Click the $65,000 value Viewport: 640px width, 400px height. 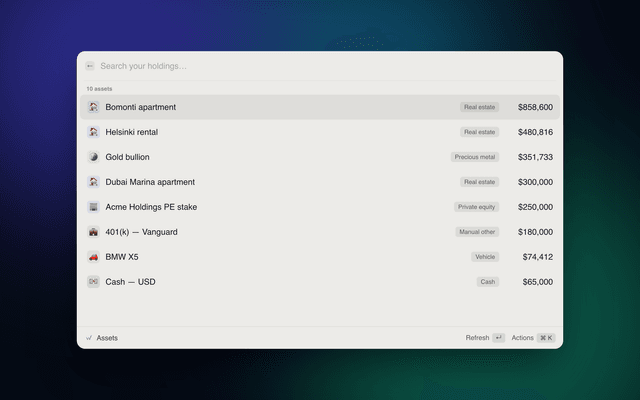pyautogui.click(x=538, y=282)
